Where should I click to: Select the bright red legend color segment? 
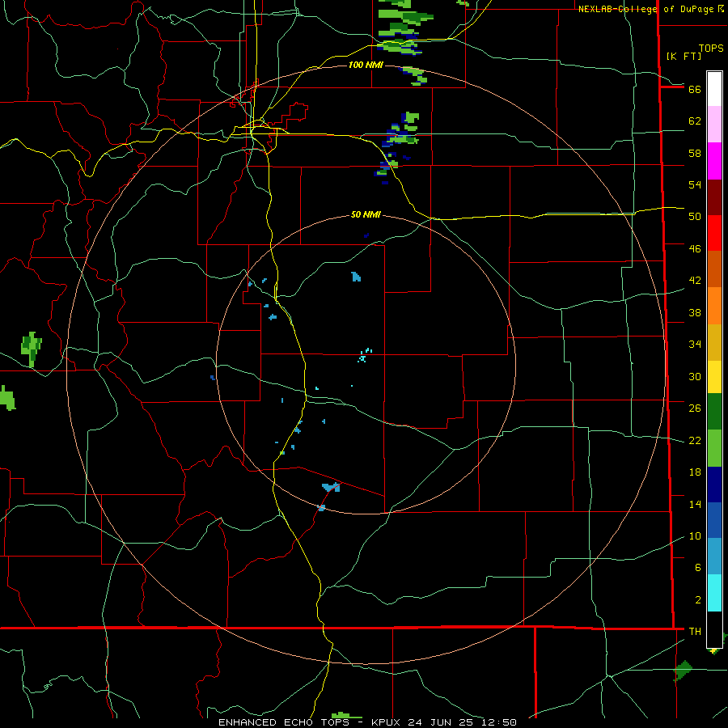pos(714,233)
